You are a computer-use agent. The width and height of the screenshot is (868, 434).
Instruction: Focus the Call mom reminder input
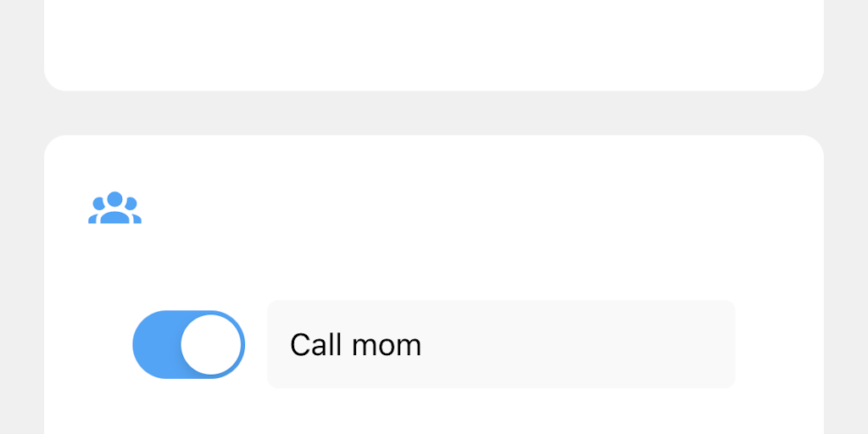[x=500, y=344]
